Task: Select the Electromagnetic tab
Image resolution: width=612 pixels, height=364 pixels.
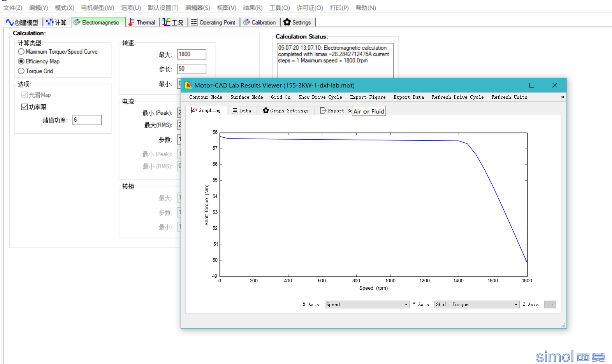Action: (x=97, y=23)
